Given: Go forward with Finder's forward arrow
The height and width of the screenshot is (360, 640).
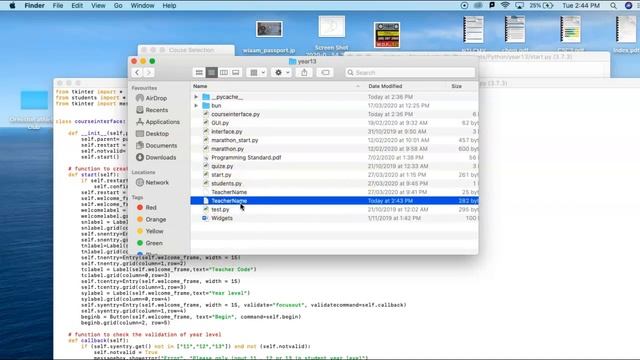Looking at the screenshot, I should click(149, 73).
